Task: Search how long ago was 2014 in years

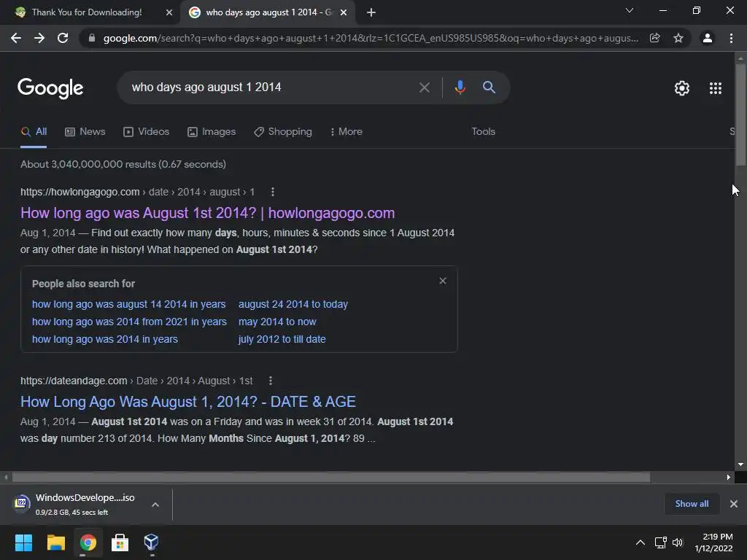Action: (105, 340)
